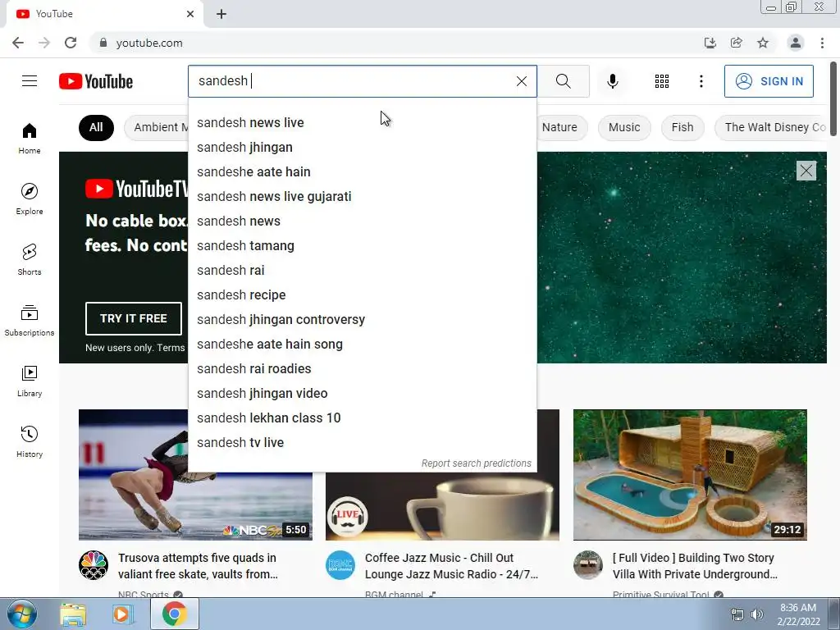
Task: Click the address bar URL
Action: 149,43
